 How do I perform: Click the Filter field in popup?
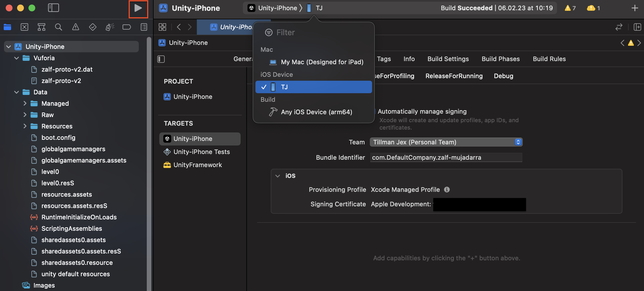pyautogui.click(x=313, y=33)
